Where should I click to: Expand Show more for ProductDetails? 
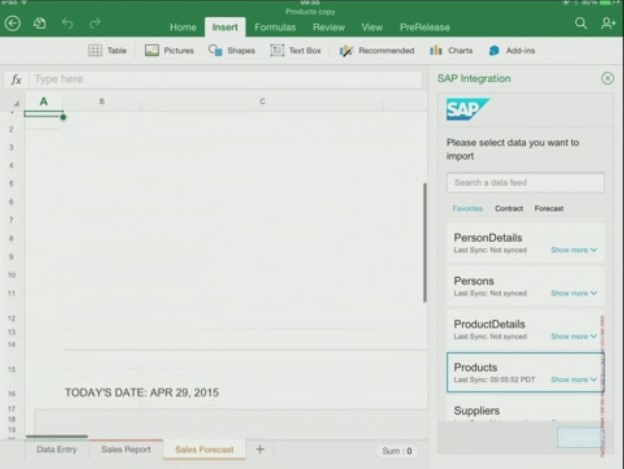(573, 337)
